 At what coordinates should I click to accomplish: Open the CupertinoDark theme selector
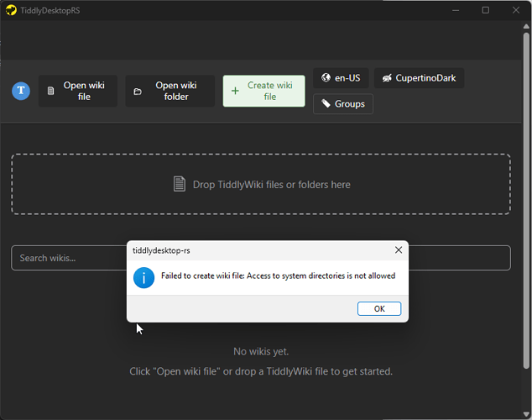pos(419,78)
